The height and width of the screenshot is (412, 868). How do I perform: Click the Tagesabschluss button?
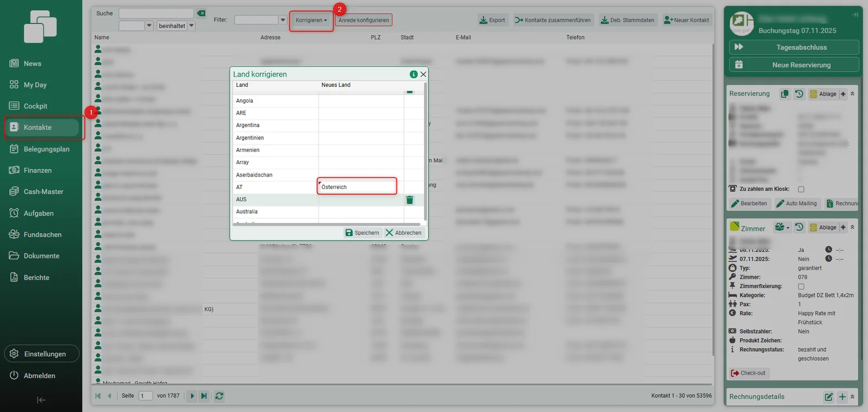coord(794,47)
